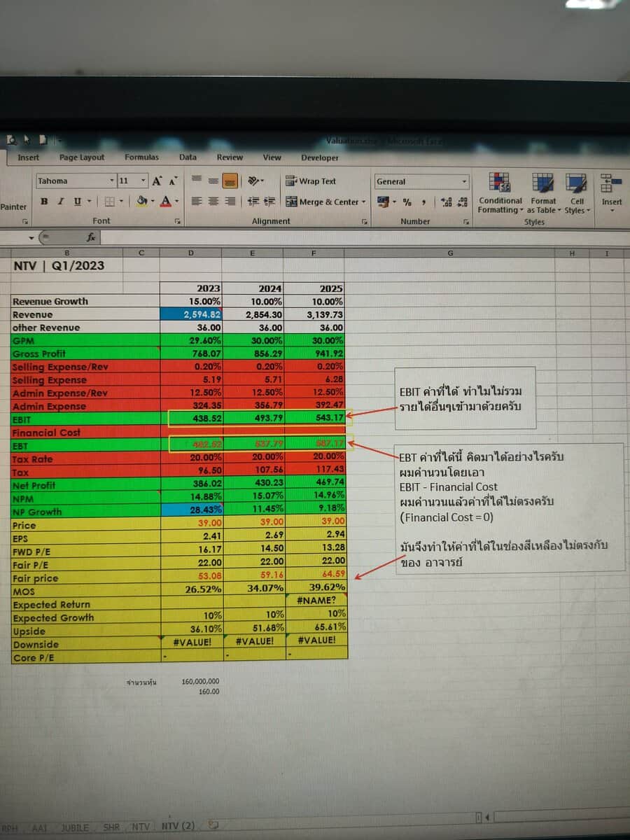
Task: Select the 2023 Revenue cell 2,594.82
Action: (191, 314)
